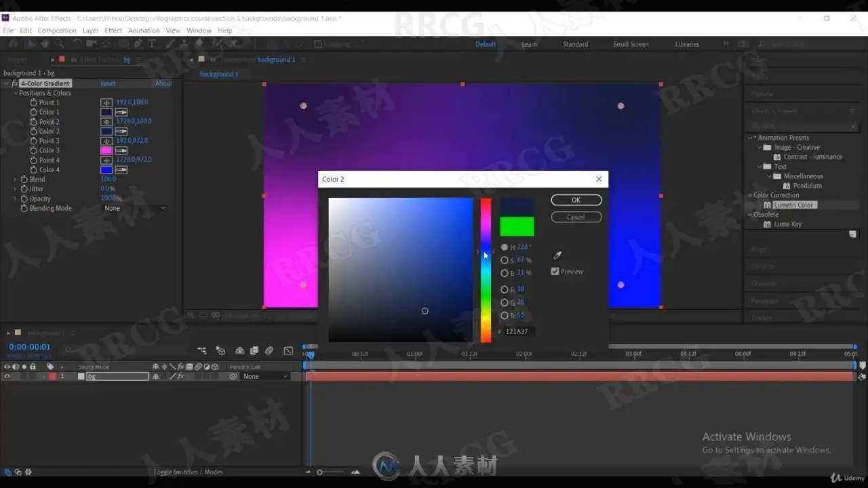Viewport: 868px width, 488px height.
Task: Click the hex color input field
Action: [x=519, y=331]
